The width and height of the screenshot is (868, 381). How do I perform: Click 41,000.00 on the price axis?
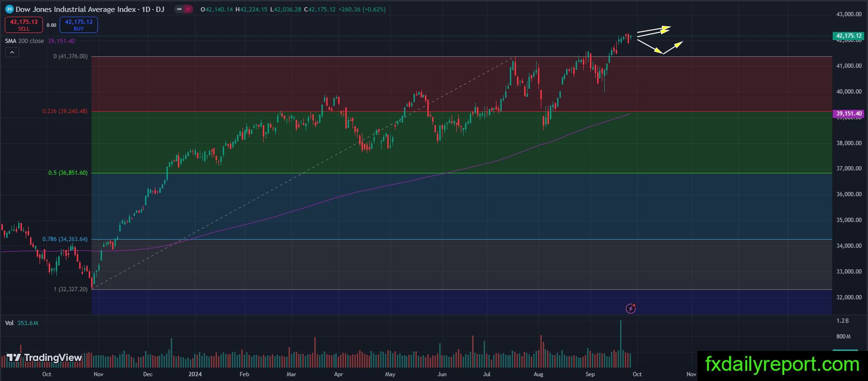click(x=849, y=66)
